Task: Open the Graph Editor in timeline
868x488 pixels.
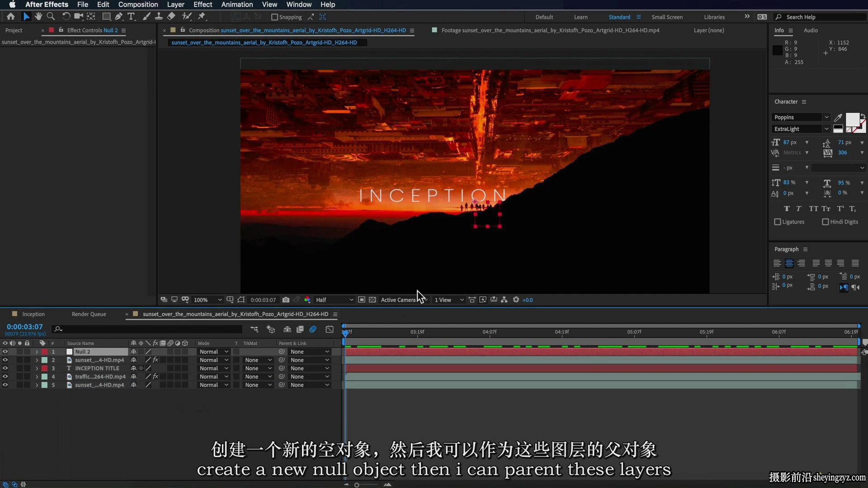Action: pyautogui.click(x=330, y=329)
